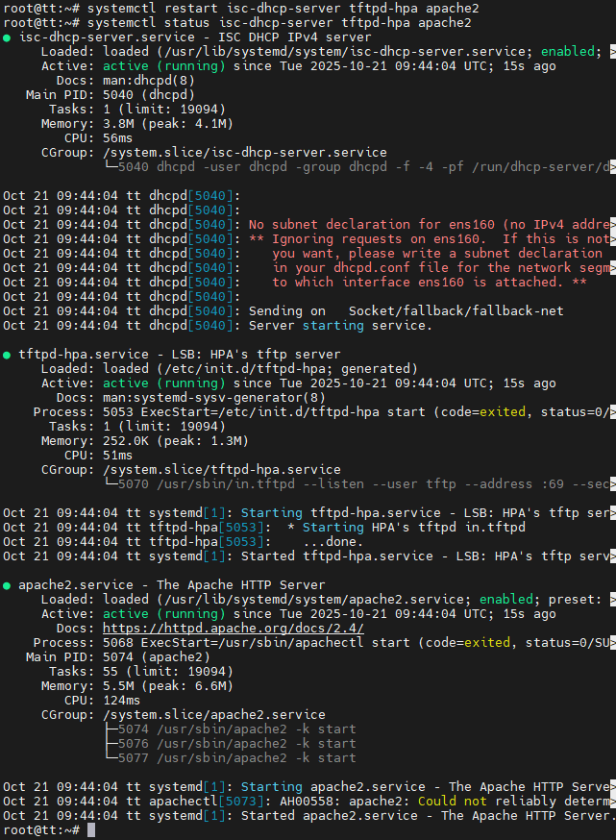The width and height of the screenshot is (616, 840).
Task: Click the 'CPU: 51ms' line
Action: coord(98,456)
